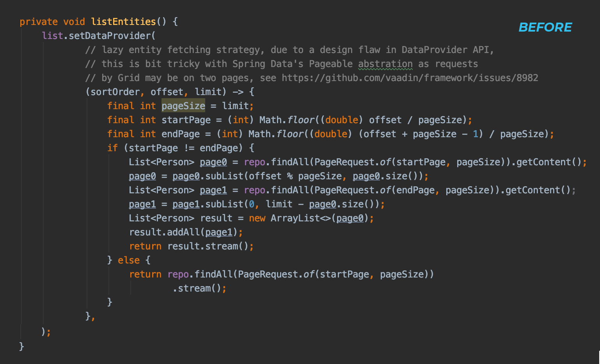This screenshot has width=600, height=364.
Task: Click the numeric literal 0 in page1.subList
Action: 252,204
